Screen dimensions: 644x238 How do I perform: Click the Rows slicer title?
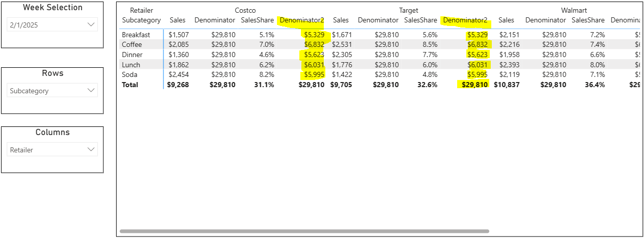[x=52, y=73]
